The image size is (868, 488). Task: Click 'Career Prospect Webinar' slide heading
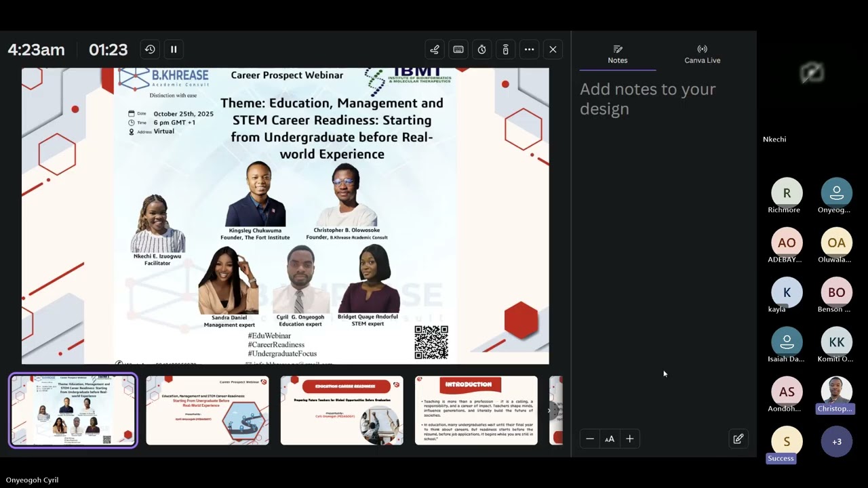click(x=287, y=75)
